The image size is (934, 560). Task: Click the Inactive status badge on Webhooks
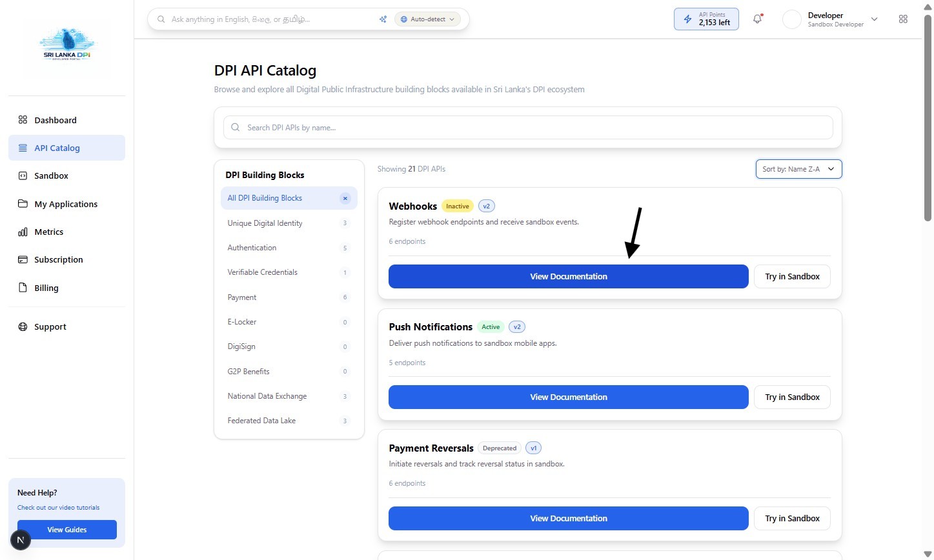click(458, 206)
